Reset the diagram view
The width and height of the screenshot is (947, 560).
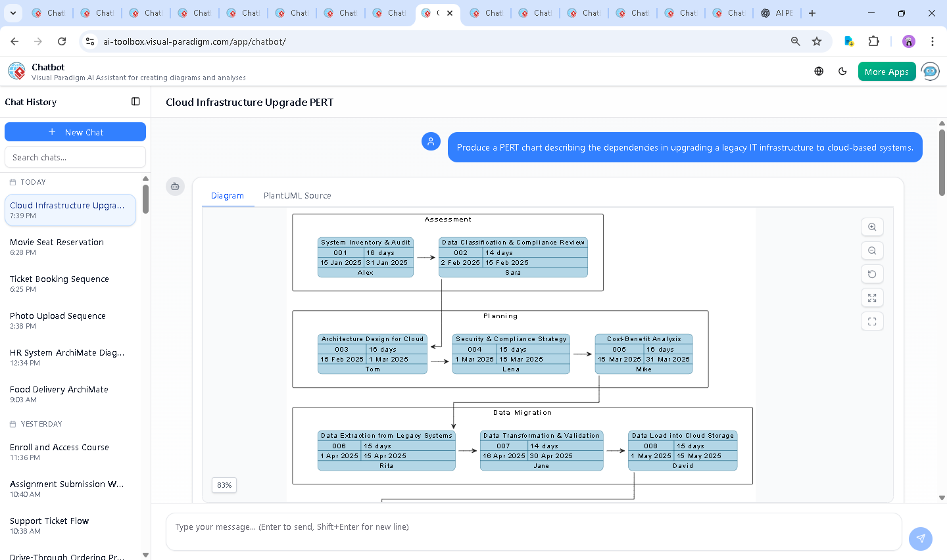point(872,274)
